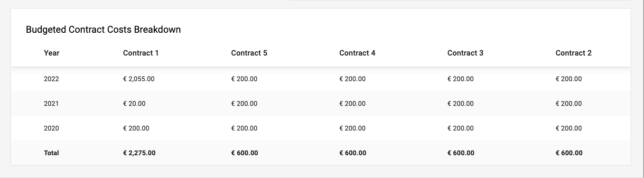The width and height of the screenshot is (644, 178).
Task: Select the Contract 3 value for 2022
Action: point(460,79)
